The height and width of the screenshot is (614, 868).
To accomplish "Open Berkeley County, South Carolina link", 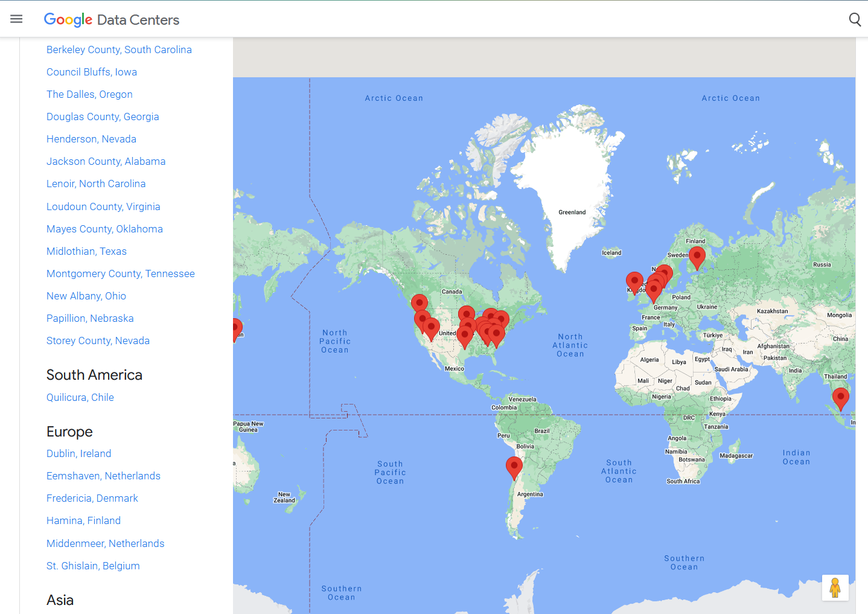I will (x=119, y=50).
